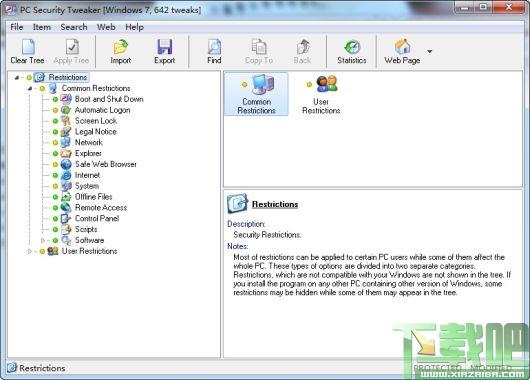Open the Statistics tool
Viewport: 530px width, 380px height.
tap(352, 52)
